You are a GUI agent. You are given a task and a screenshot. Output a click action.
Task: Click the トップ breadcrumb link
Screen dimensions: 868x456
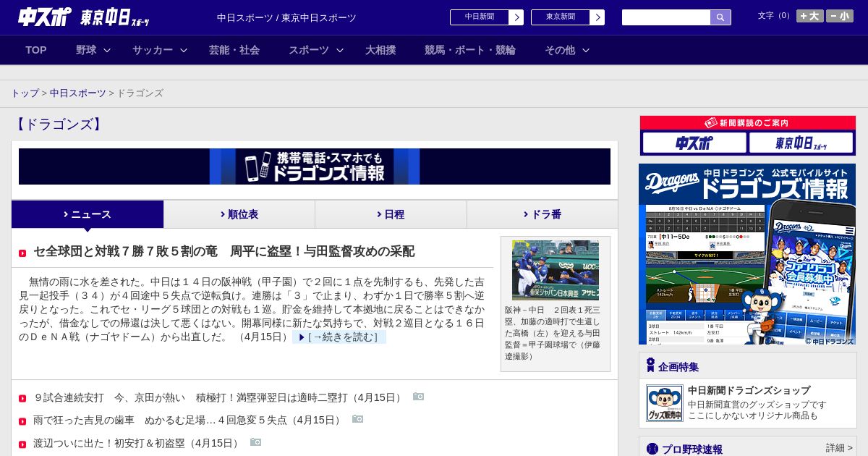coord(25,93)
